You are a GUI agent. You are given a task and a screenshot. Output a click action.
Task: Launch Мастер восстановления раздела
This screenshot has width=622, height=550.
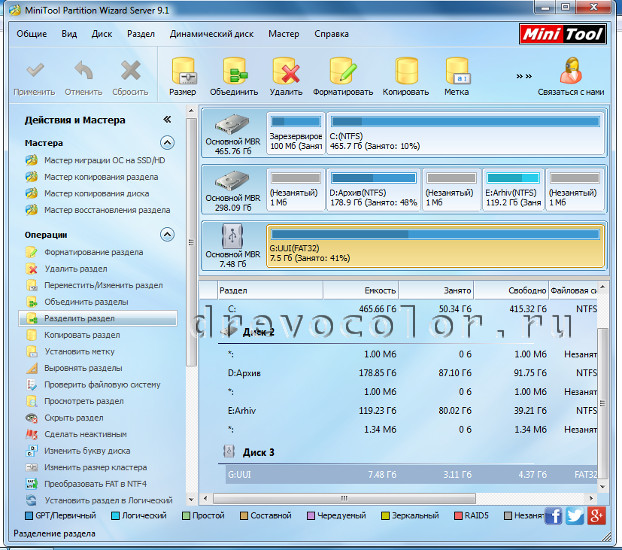(x=98, y=210)
